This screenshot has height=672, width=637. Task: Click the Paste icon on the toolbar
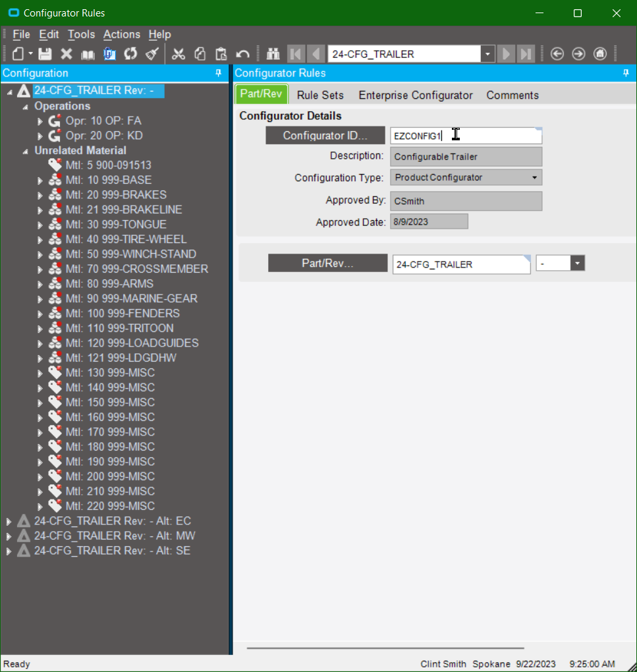(221, 53)
